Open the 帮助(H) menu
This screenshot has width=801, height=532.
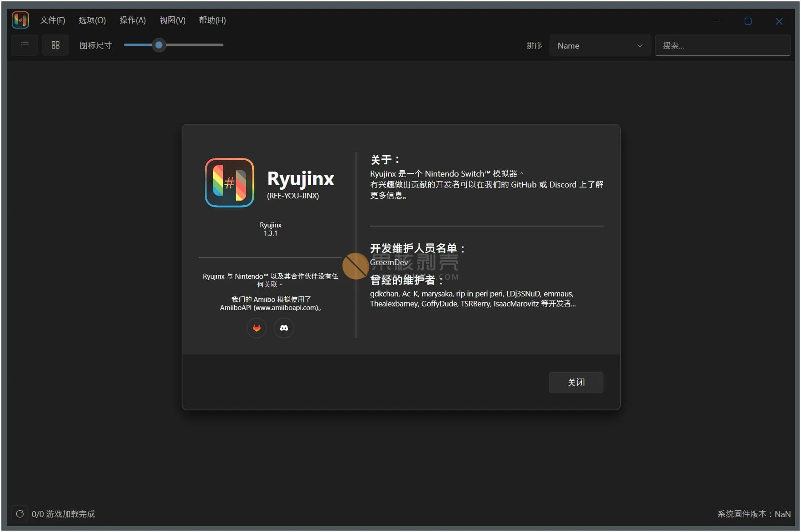[x=212, y=20]
